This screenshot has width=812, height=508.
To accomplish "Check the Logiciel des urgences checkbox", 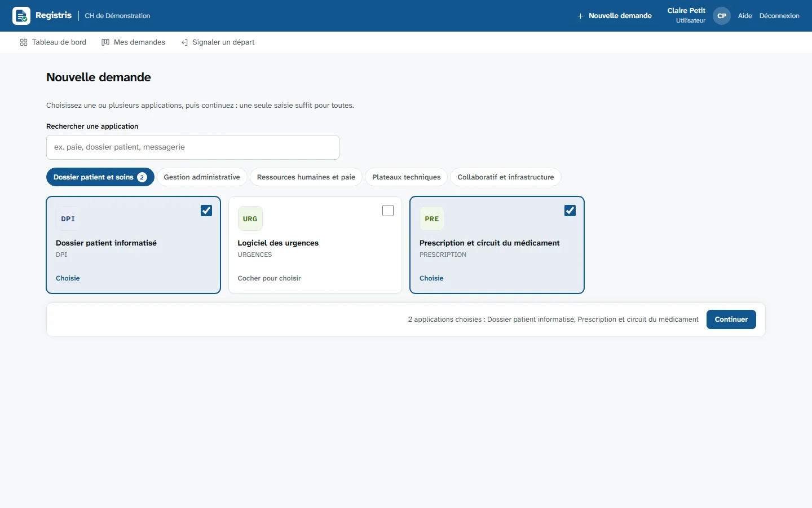I will [x=388, y=211].
